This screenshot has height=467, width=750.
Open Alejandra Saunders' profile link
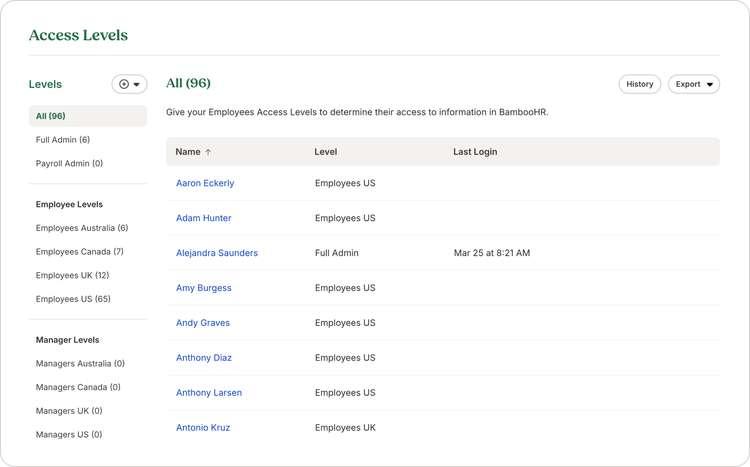click(x=217, y=253)
